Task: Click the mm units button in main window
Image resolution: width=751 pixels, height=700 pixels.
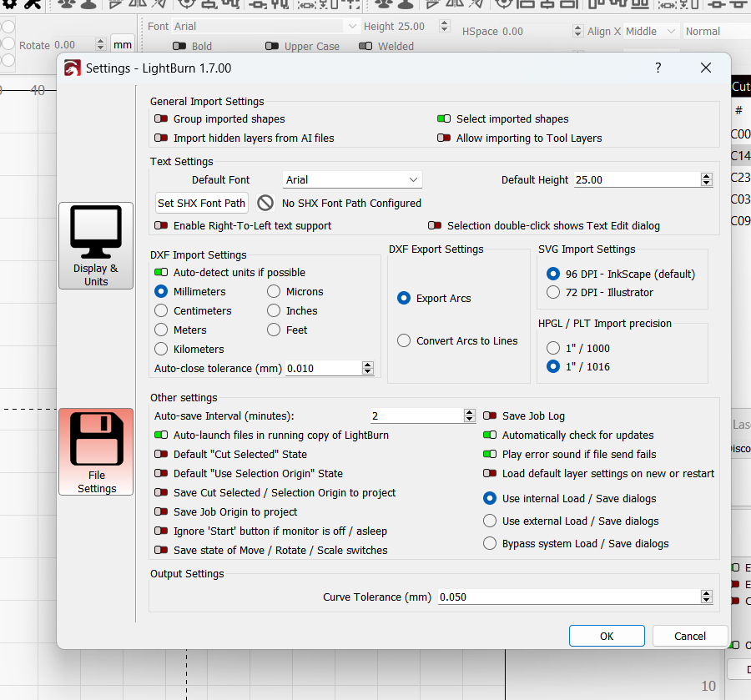Action: [x=123, y=45]
